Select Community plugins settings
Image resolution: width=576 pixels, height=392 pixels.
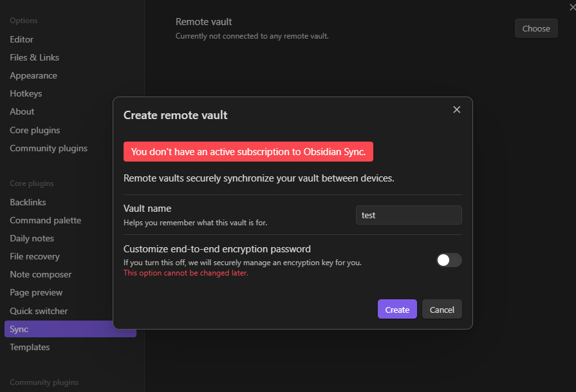(48, 148)
